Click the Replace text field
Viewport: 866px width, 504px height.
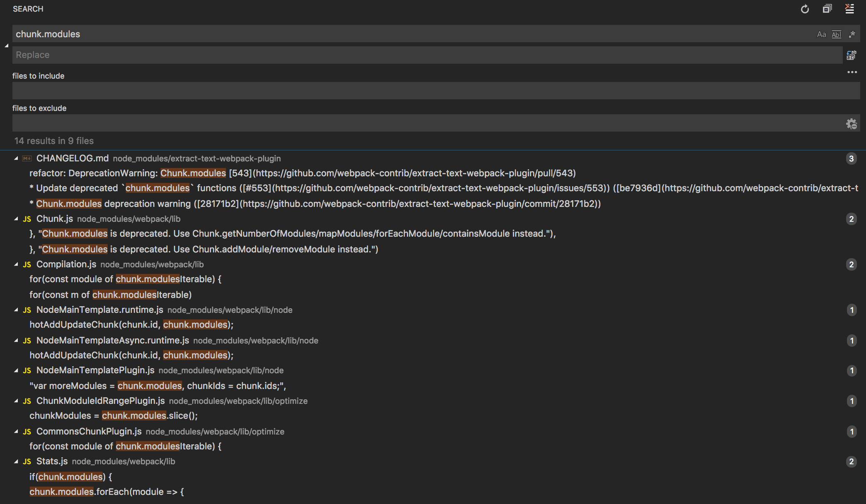pyautogui.click(x=426, y=55)
